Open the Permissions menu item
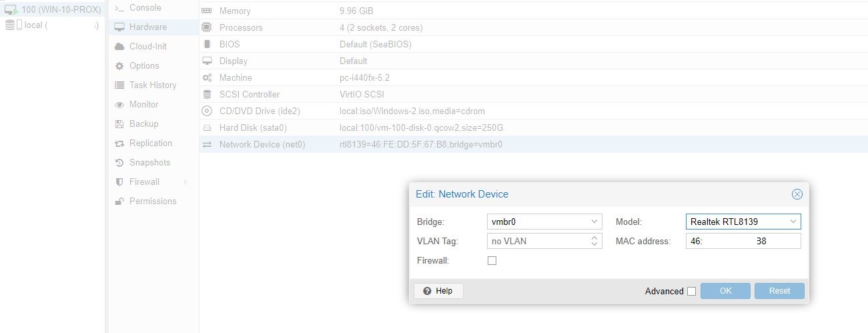The height and width of the screenshot is (333, 868). (153, 202)
